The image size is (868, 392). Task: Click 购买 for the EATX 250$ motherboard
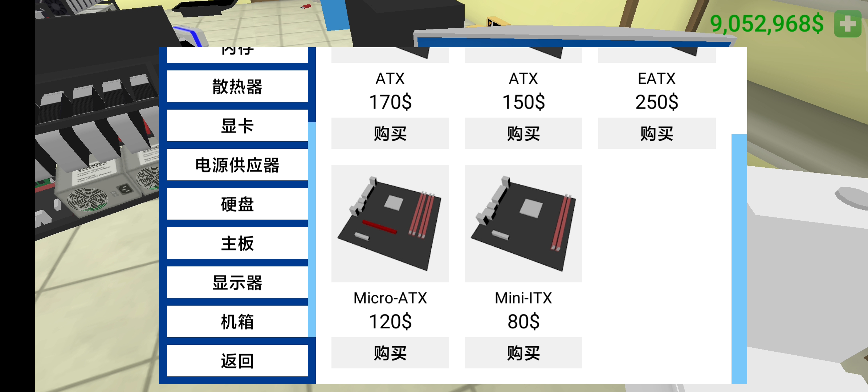pos(655,135)
